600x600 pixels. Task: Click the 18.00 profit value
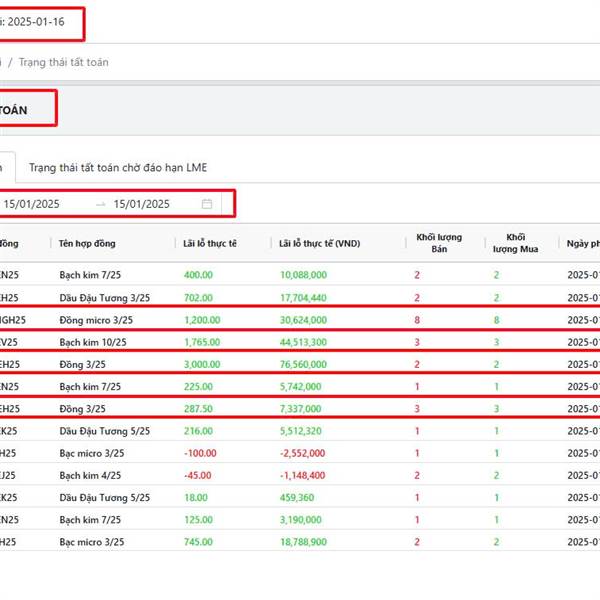(196, 497)
